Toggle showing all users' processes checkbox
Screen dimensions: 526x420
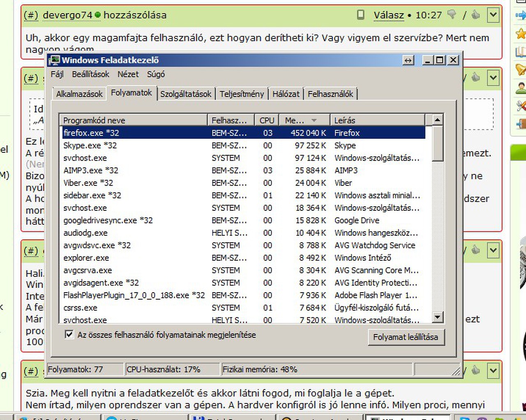point(69,335)
